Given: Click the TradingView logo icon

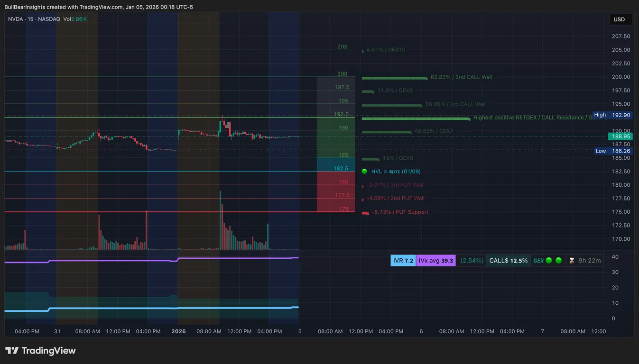Looking at the screenshot, I should pyautogui.click(x=12, y=351).
